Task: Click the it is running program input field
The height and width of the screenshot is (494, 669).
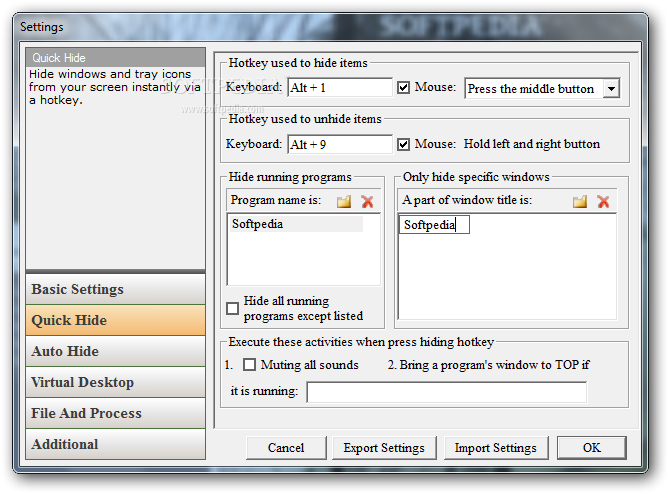Action: (446, 392)
